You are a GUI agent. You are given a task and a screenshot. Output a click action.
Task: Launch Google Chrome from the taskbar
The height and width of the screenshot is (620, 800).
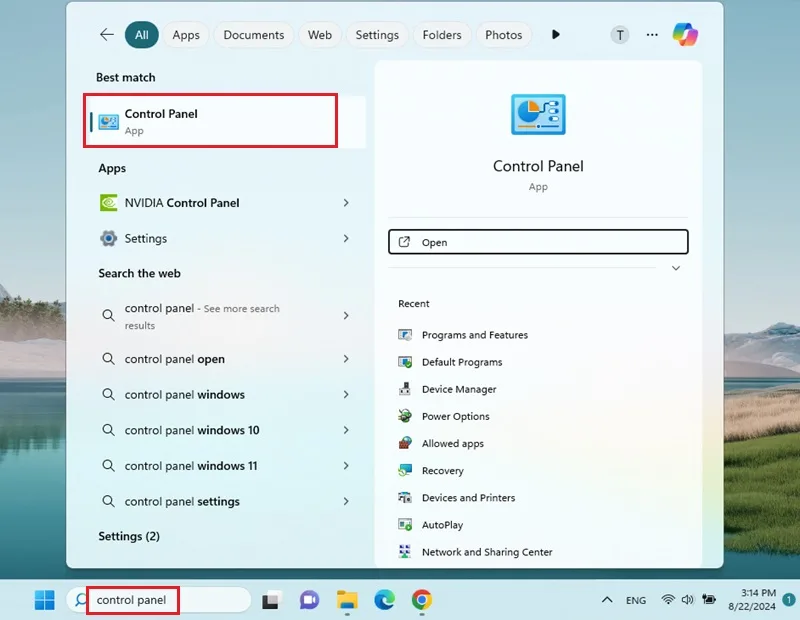pos(421,600)
